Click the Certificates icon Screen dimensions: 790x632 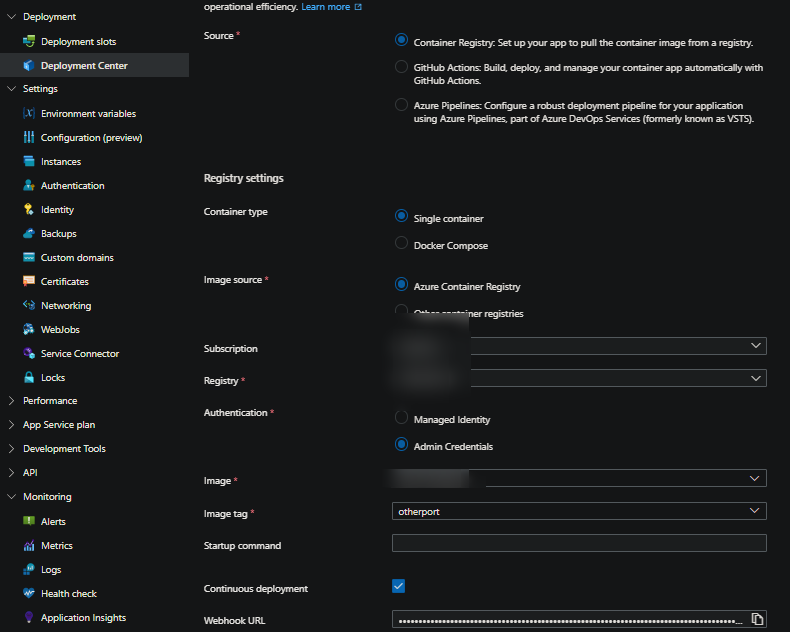tap(29, 281)
